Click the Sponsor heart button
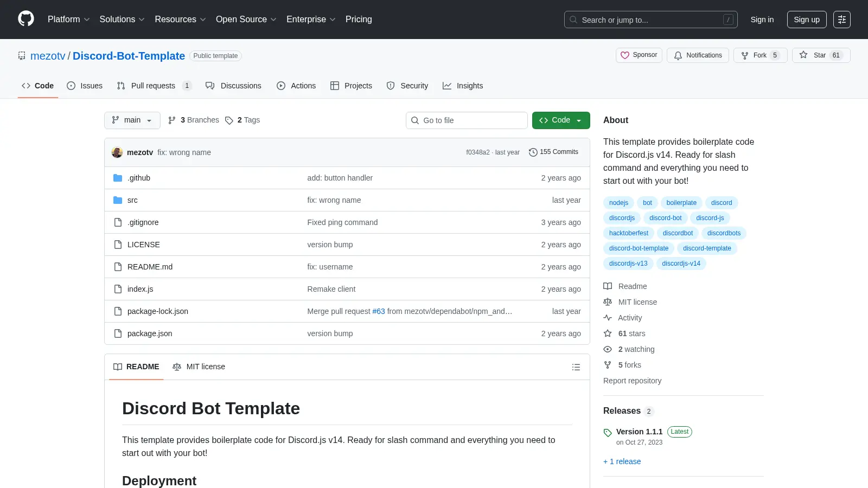The image size is (868, 488). point(639,55)
